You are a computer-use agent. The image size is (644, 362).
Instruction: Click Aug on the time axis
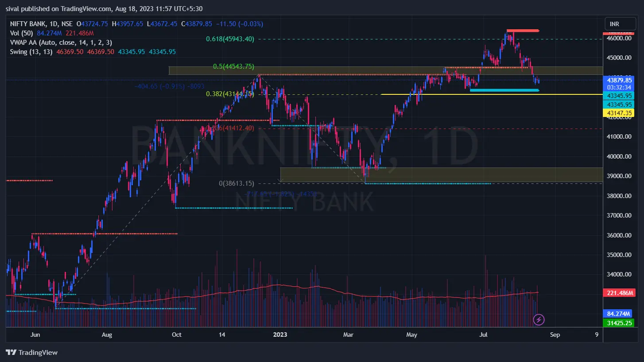(108, 335)
